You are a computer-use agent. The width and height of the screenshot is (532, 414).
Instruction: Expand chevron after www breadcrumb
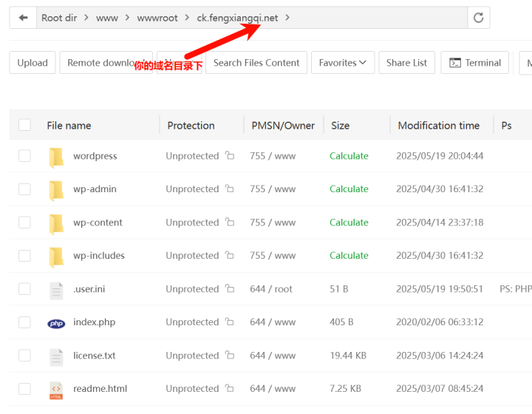128,17
